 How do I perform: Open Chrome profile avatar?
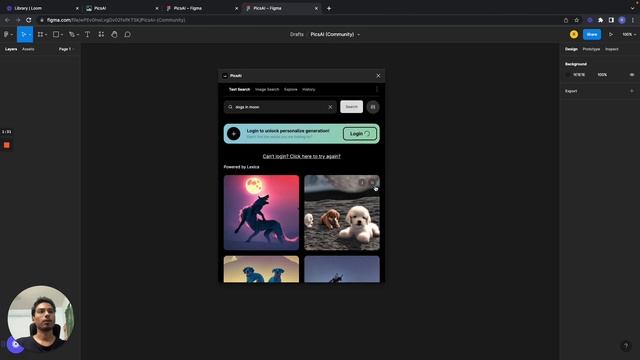click(x=622, y=20)
